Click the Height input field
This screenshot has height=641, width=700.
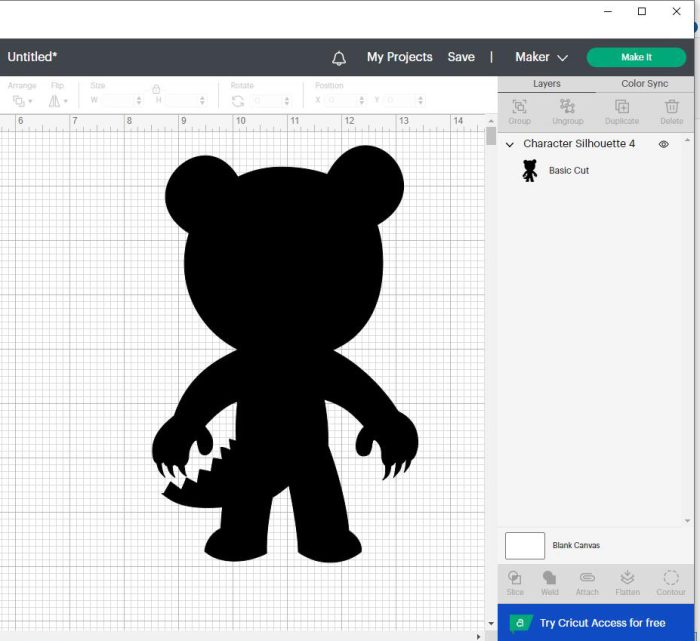point(182,100)
